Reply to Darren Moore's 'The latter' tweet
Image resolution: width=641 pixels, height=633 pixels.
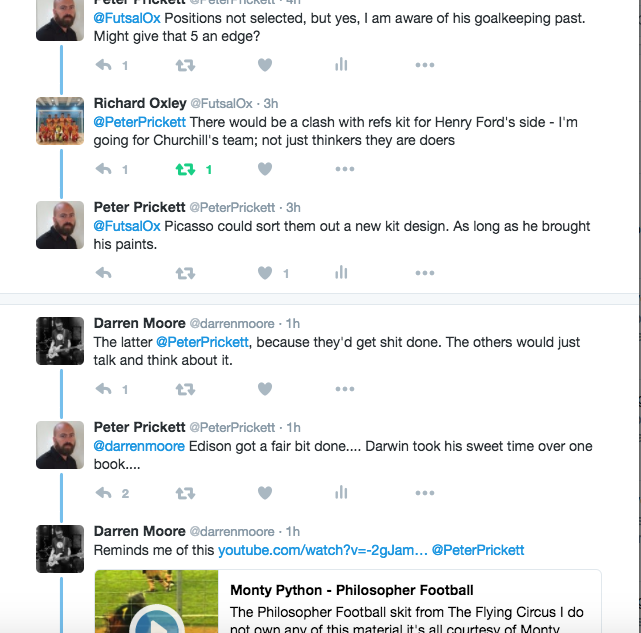point(103,389)
